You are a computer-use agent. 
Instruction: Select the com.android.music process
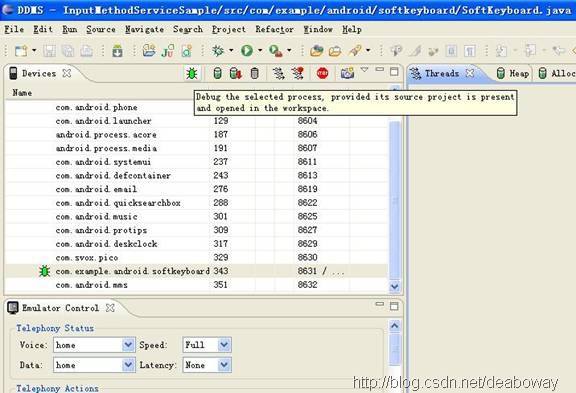point(197,216)
